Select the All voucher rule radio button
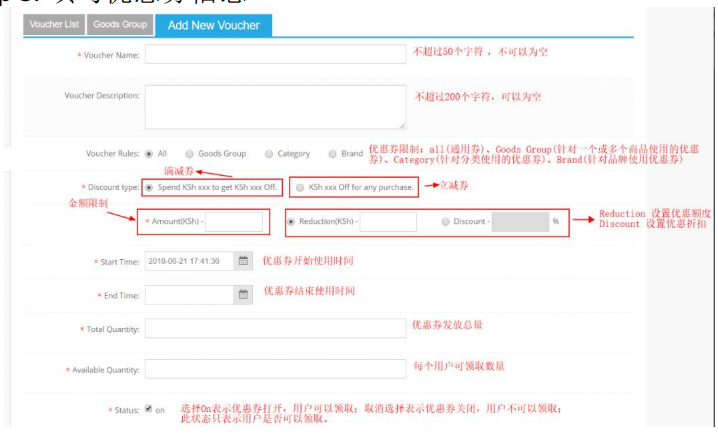 click(149, 154)
